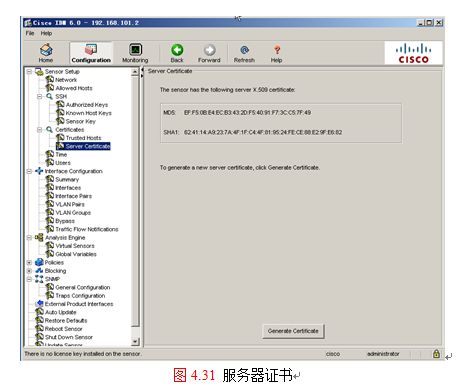The height and width of the screenshot is (387, 469).
Task: Open VLAN Groups item
Action: tap(73, 213)
